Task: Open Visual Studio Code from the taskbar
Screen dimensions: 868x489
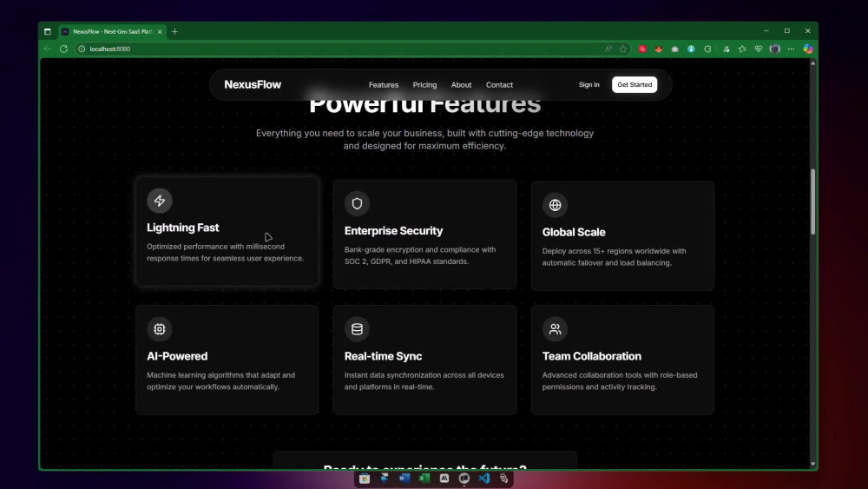Action: point(483,478)
